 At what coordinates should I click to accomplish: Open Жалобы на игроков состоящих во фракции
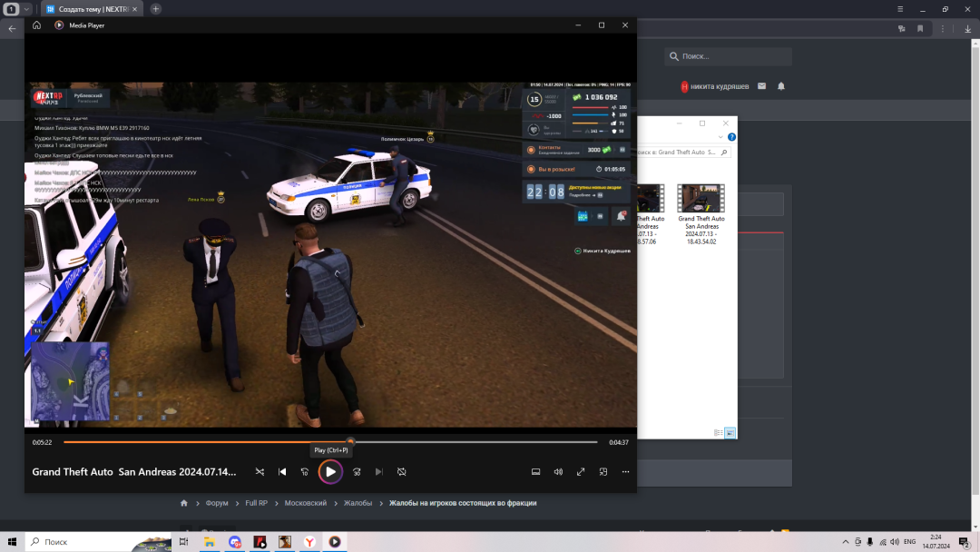tap(463, 503)
